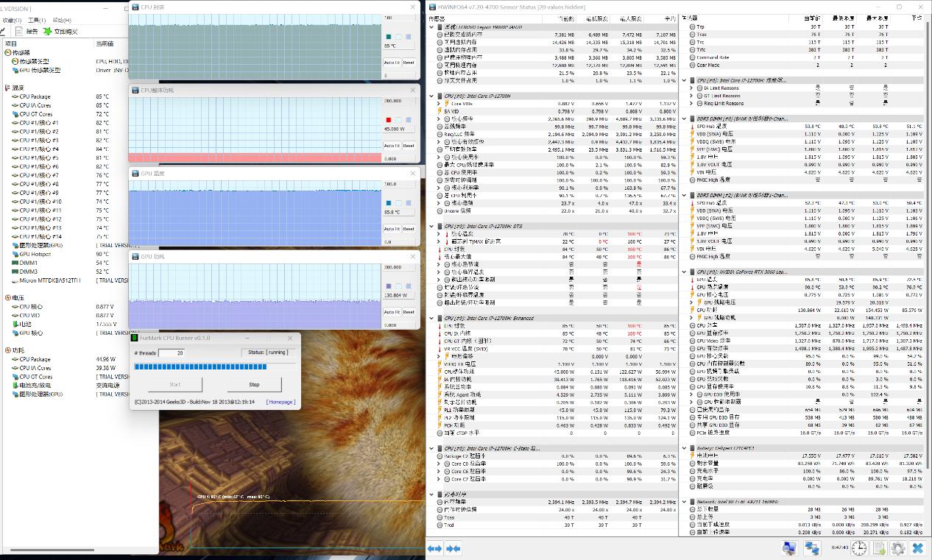
Task: Open the 帮助(H) menu
Action: pos(61,21)
